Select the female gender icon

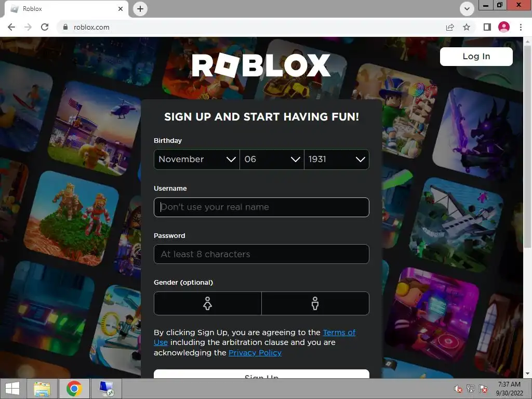[208, 303]
